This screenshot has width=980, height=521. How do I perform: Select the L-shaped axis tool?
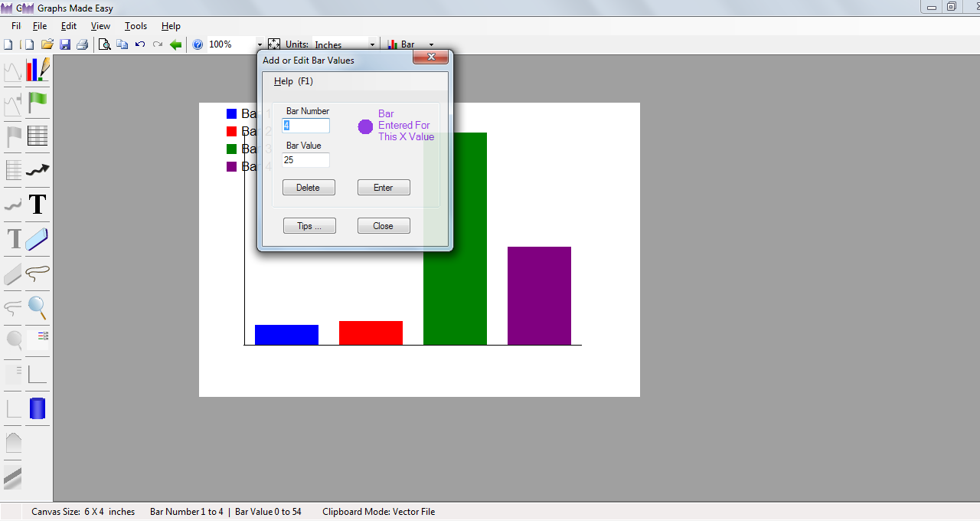(38, 374)
